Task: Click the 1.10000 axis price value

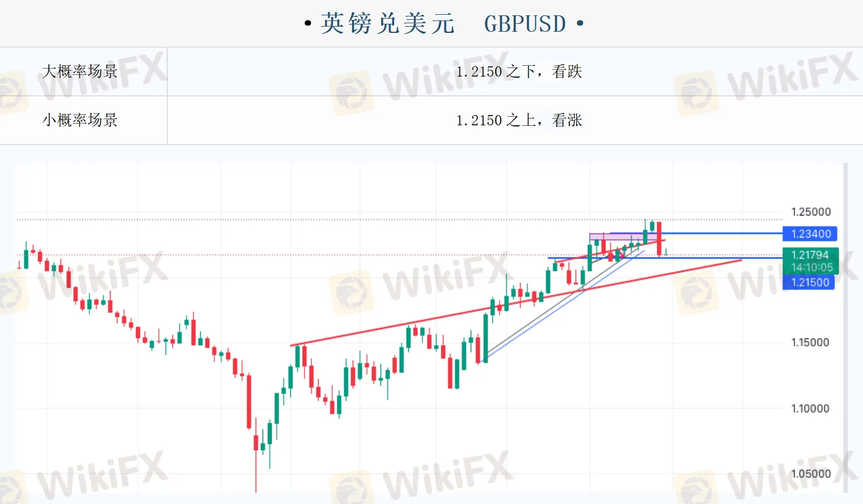Action: [810, 408]
